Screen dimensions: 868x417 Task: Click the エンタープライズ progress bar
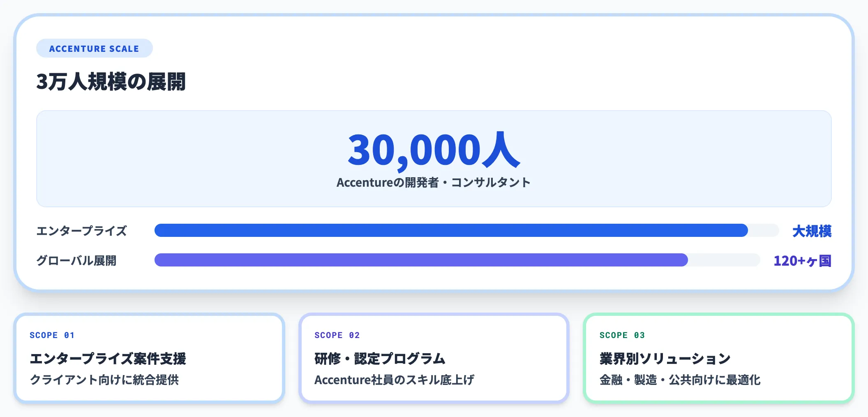point(466,230)
